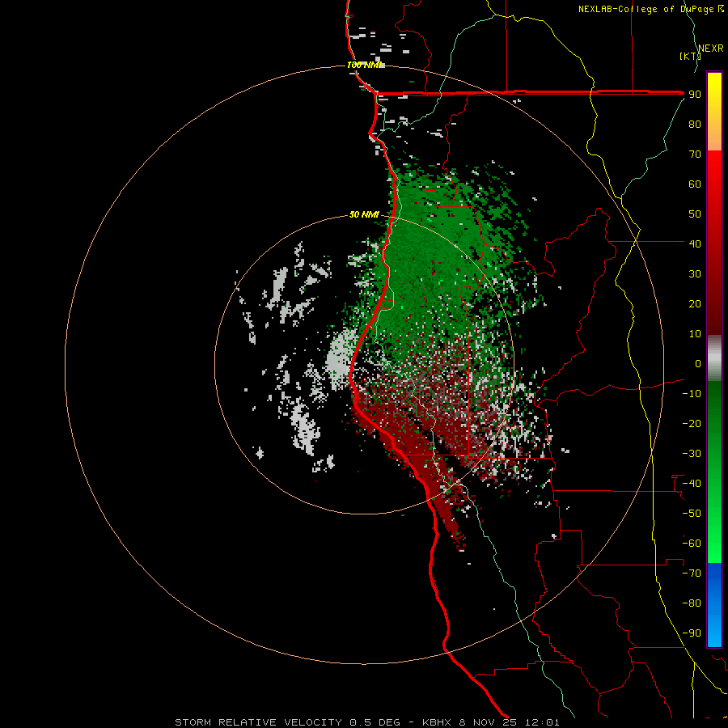
Task: Click the -20 value on the velocity scale
Action: point(692,423)
